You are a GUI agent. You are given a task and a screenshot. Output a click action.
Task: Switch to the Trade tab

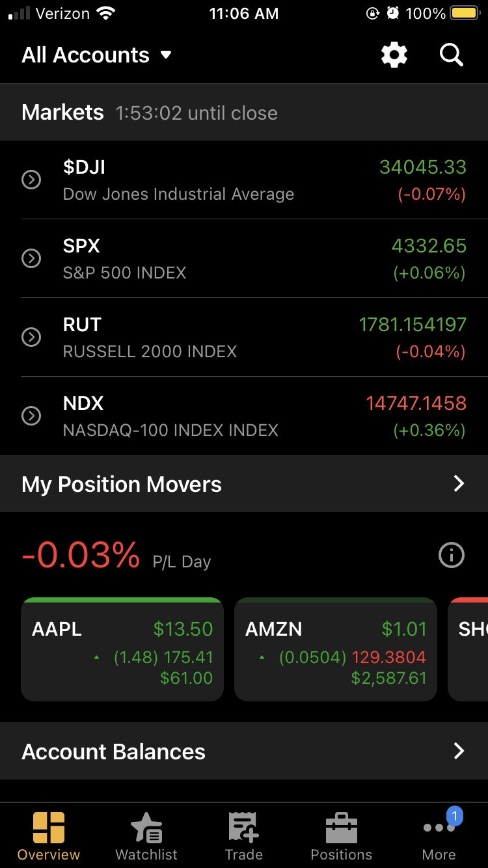(244, 836)
